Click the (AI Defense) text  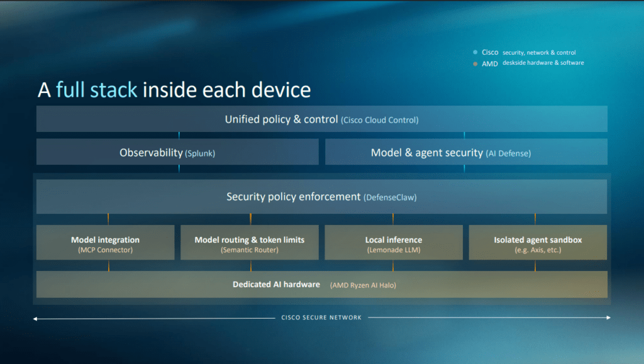508,153
